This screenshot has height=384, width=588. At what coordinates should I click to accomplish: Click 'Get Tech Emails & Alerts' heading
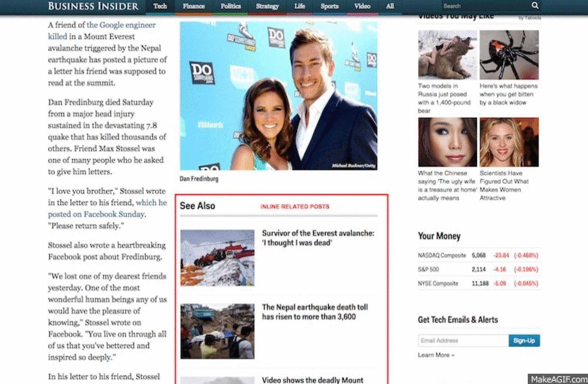click(x=458, y=319)
